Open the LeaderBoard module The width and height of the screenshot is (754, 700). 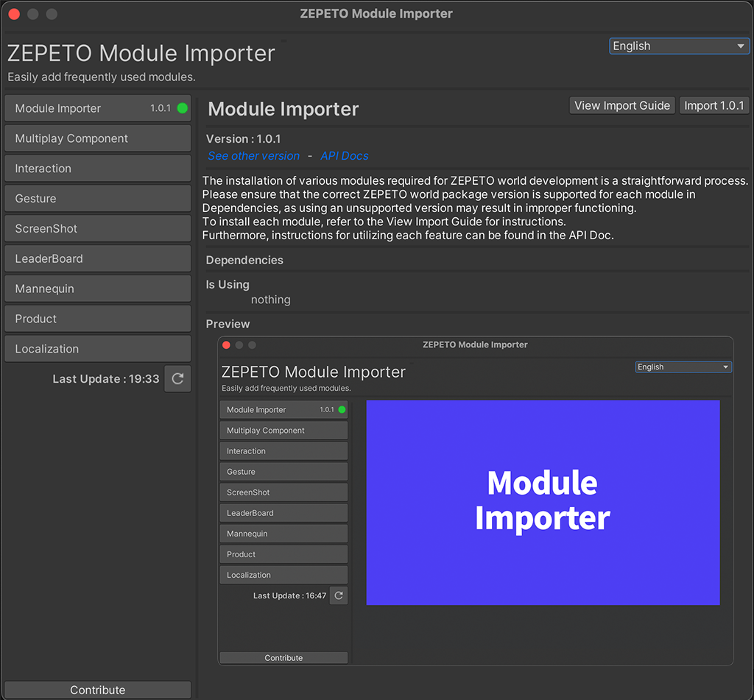click(98, 258)
